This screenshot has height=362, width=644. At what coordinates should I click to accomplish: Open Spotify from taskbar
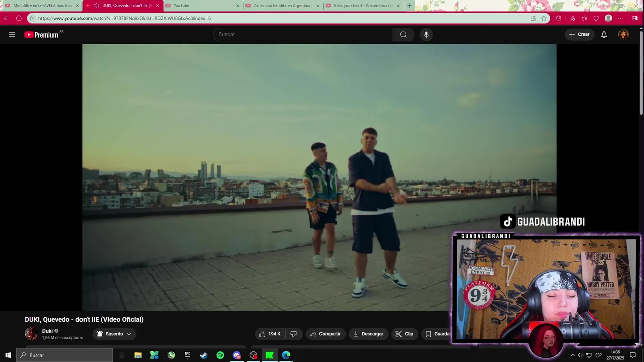coord(220,355)
